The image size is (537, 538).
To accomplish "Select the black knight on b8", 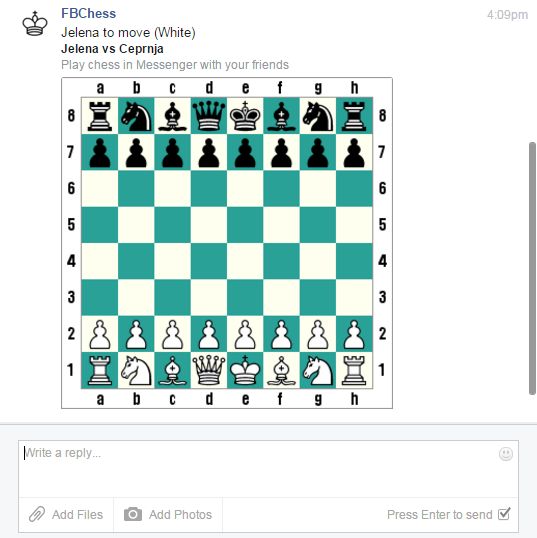I will click(136, 117).
